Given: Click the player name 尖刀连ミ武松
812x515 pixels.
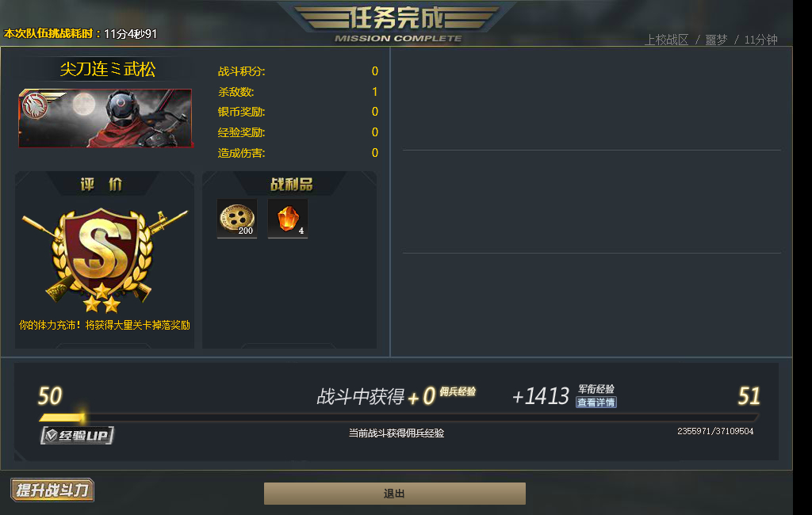Looking at the screenshot, I should pos(108,69).
